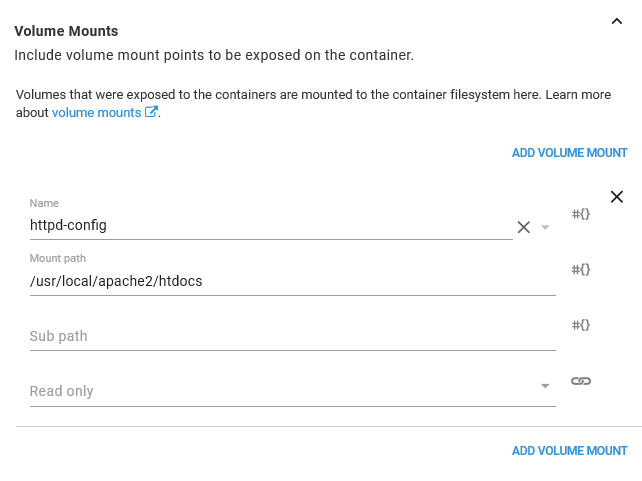This screenshot has height=481, width=642.
Task: Insert variable binding for Sub path
Action: coord(581,325)
